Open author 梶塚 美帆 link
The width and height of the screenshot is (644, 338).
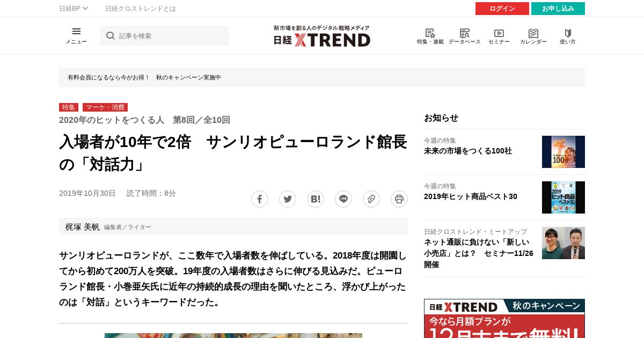[83, 227]
